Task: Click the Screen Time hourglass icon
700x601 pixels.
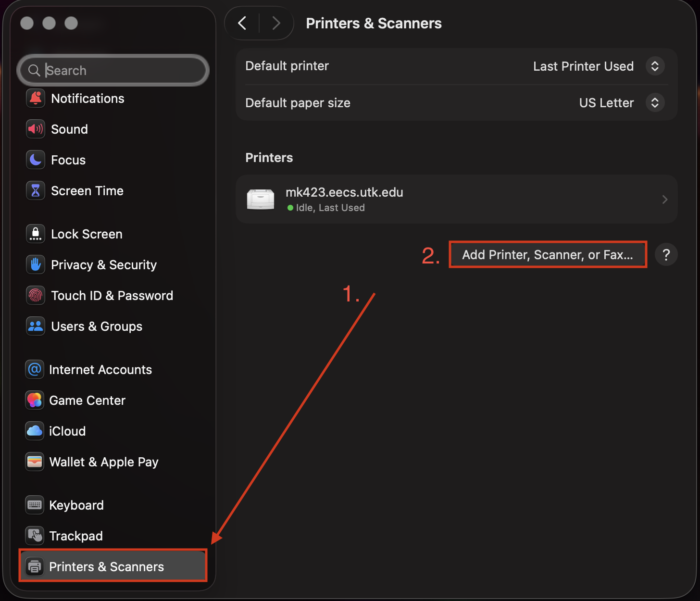Action: click(x=36, y=191)
